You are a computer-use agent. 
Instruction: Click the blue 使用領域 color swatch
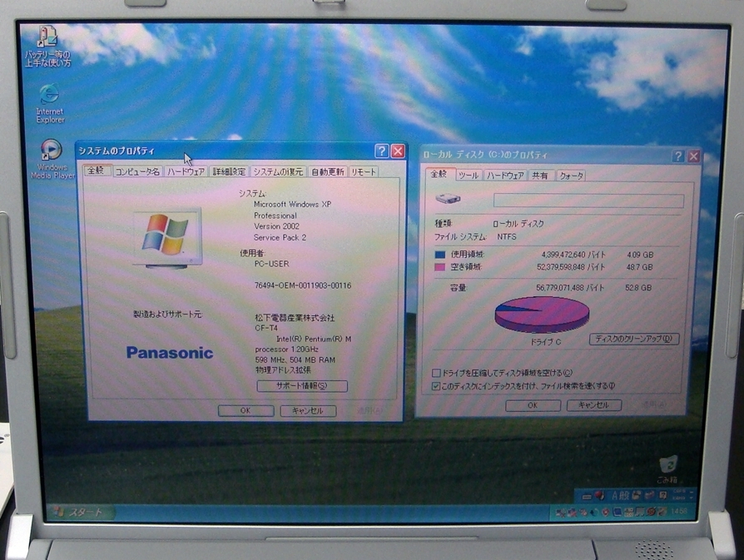(x=440, y=255)
